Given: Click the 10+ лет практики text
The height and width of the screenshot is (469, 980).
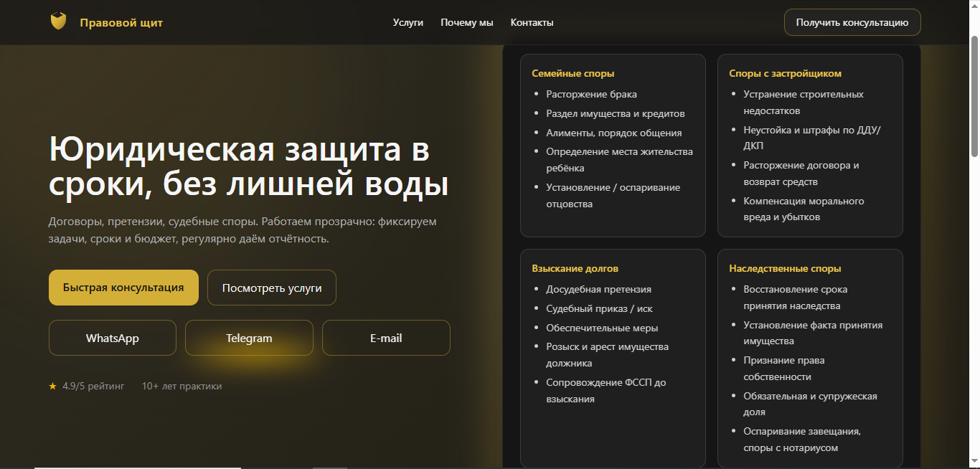Looking at the screenshot, I should (182, 386).
